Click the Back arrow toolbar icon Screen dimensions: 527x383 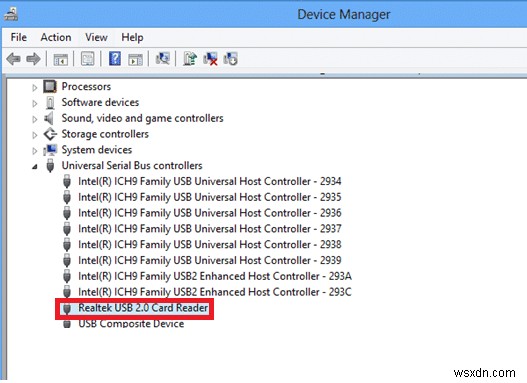click(x=14, y=59)
